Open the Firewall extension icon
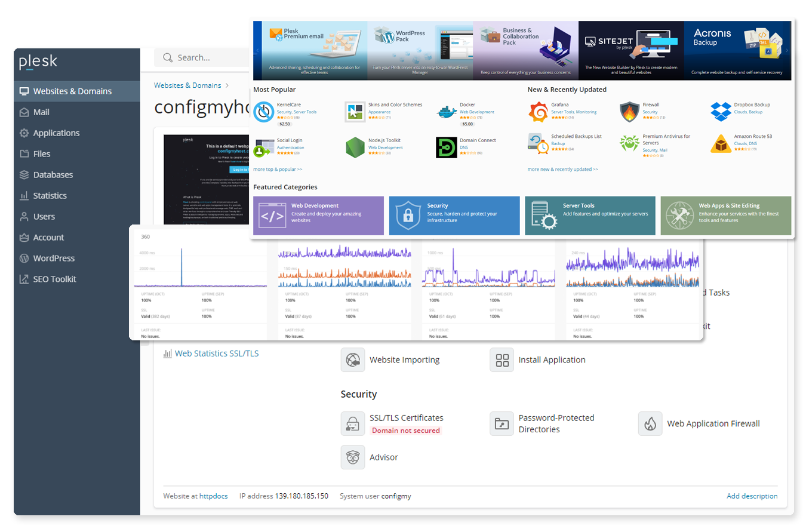806x532 pixels. [629, 112]
